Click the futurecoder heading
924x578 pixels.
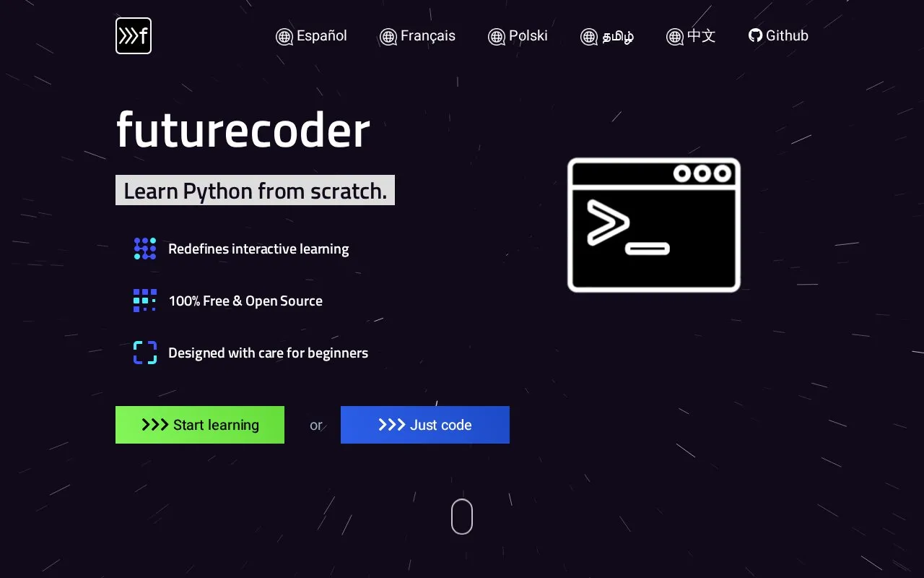(x=243, y=130)
